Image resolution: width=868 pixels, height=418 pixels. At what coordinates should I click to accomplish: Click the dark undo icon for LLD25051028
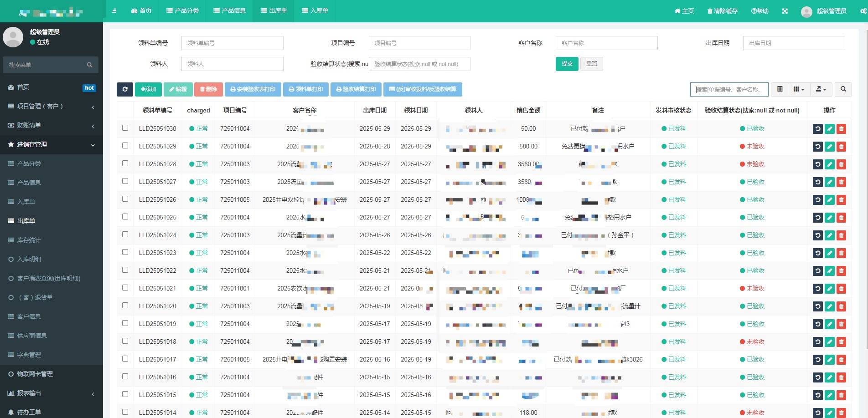818,164
